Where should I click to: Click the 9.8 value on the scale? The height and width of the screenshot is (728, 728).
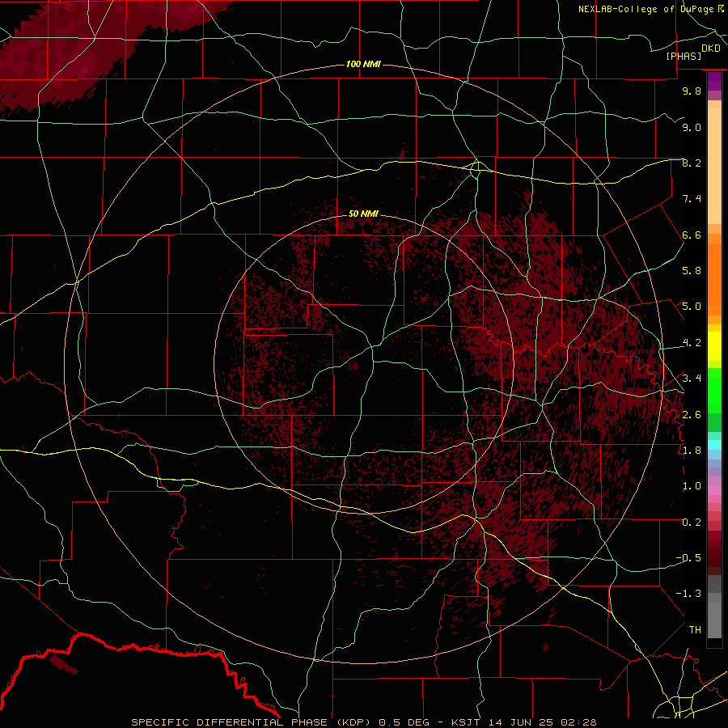pos(692,91)
